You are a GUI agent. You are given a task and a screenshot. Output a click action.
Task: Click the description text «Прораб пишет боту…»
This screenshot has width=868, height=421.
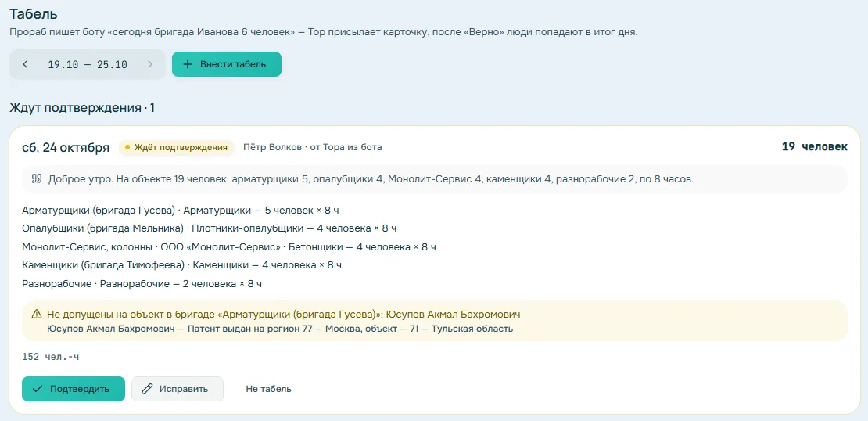324,31
